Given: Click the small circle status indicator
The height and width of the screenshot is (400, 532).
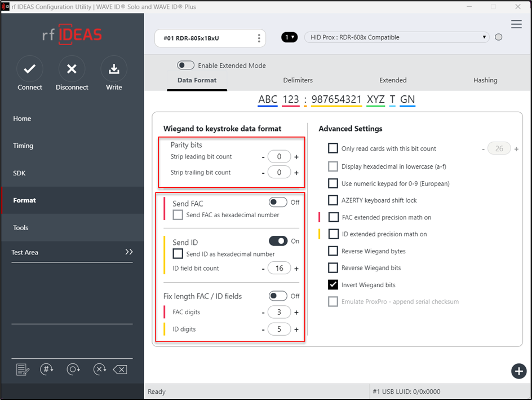Looking at the screenshot, I should pyautogui.click(x=498, y=37).
